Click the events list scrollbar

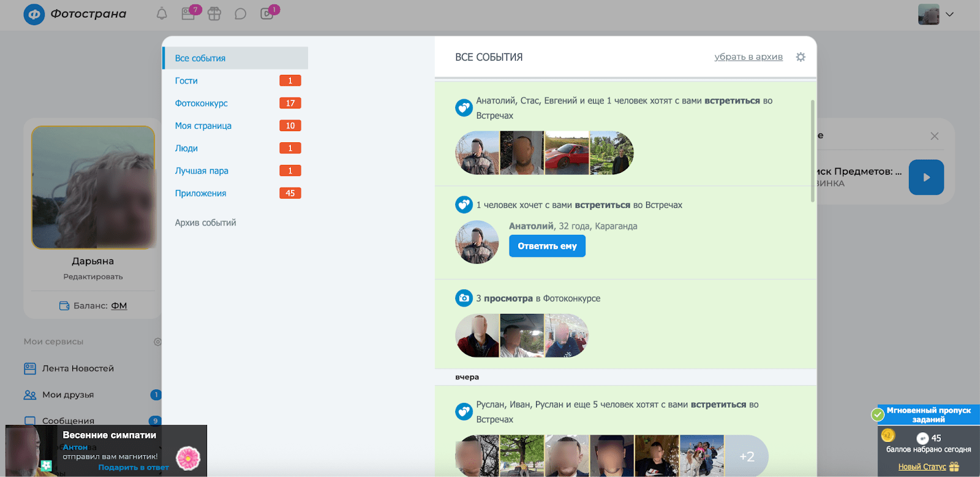(x=813, y=151)
